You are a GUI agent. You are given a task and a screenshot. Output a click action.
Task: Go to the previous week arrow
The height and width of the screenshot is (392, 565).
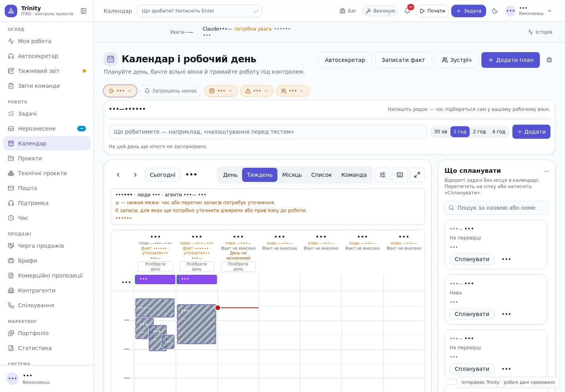[118, 175]
